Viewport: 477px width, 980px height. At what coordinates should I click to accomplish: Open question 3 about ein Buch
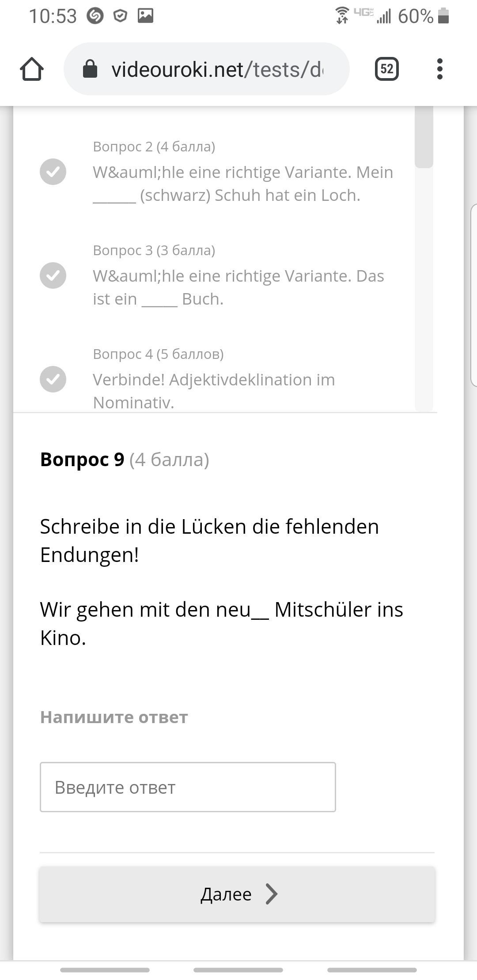pos(238,287)
